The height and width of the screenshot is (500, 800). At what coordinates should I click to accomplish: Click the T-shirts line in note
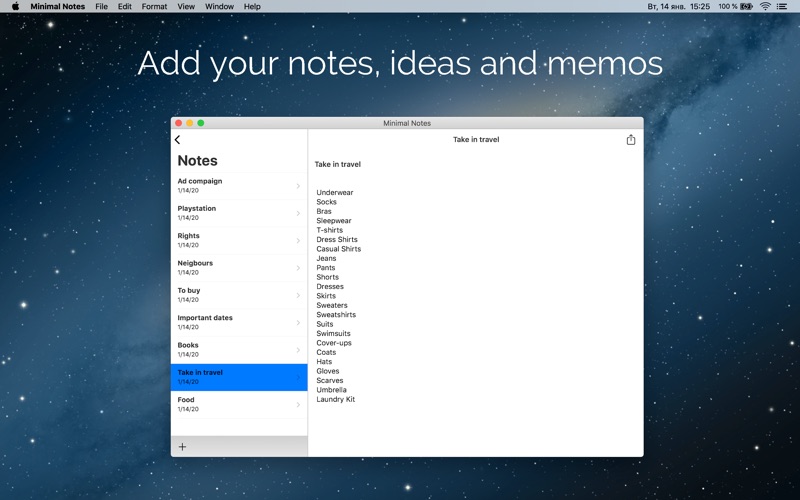(330, 230)
